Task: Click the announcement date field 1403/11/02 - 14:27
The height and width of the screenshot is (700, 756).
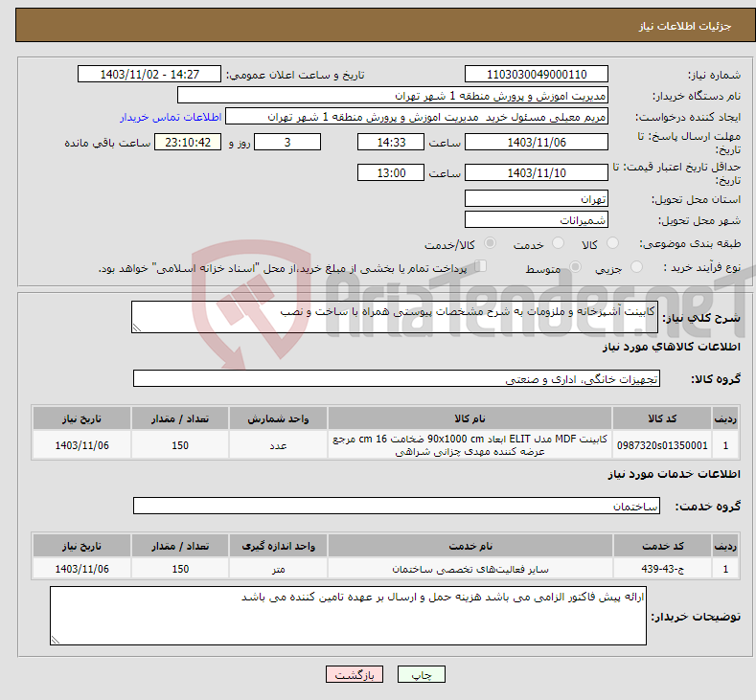Action: tap(149, 74)
